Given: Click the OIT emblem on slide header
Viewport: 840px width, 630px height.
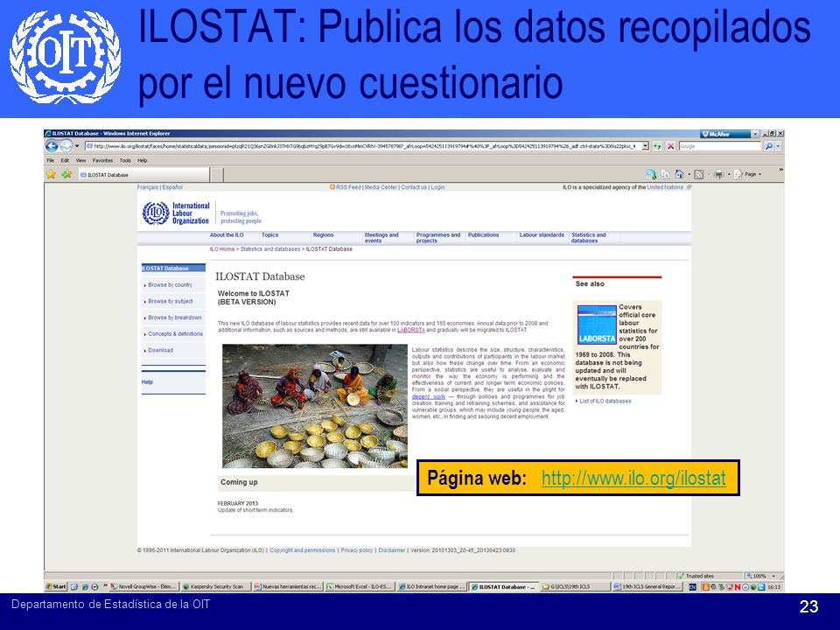Looking at the screenshot, I should [x=66, y=56].
